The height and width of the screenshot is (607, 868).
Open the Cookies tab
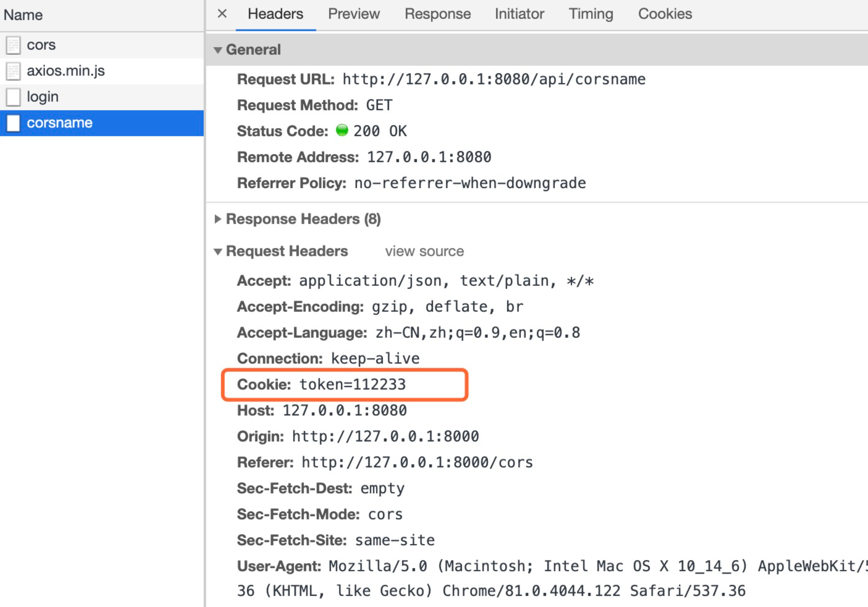[x=665, y=14]
